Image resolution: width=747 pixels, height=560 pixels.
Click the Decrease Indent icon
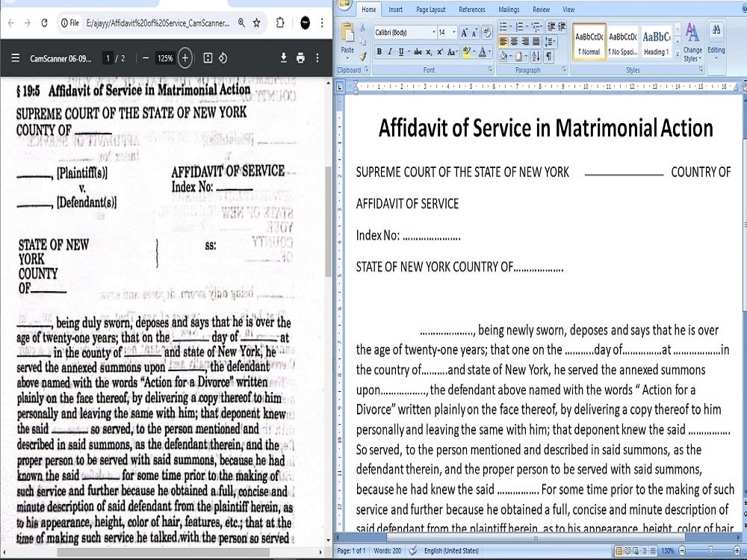[551, 26]
